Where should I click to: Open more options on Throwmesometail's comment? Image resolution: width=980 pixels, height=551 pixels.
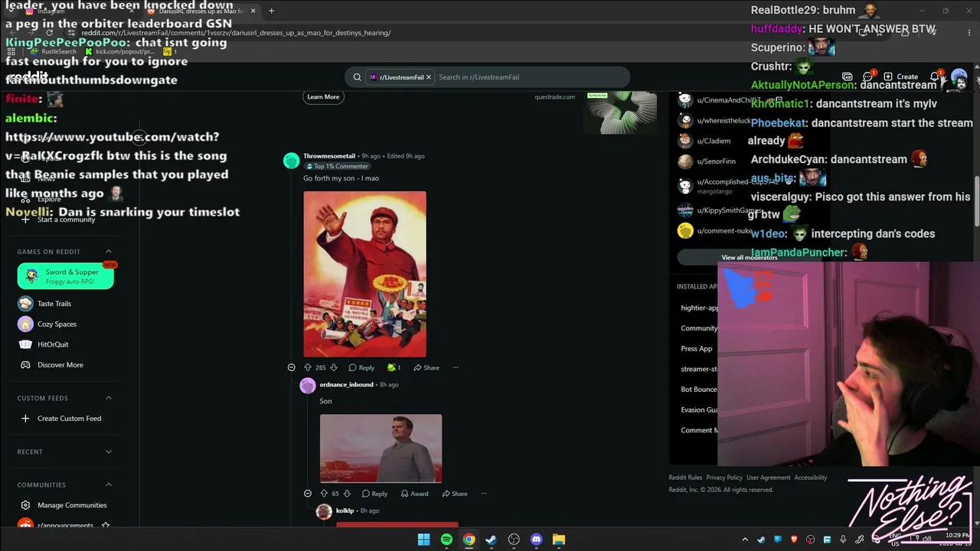click(456, 367)
